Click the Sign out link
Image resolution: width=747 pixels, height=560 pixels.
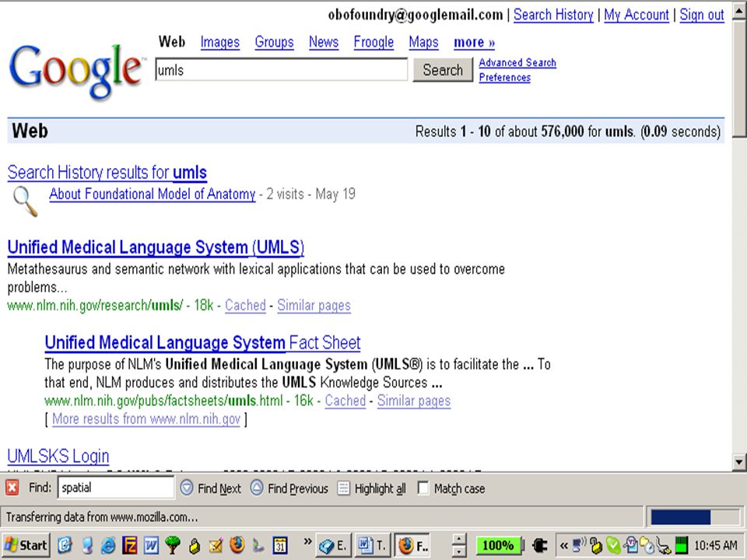pos(702,15)
